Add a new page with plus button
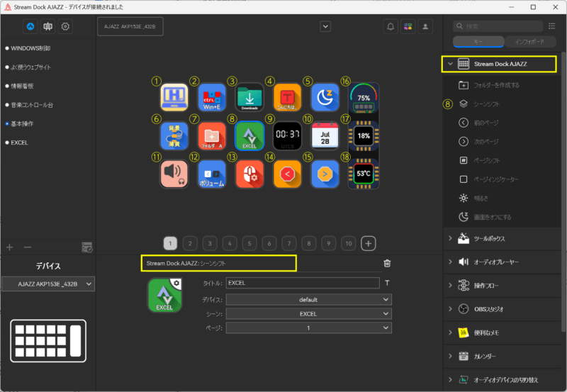Image resolution: width=567 pixels, height=392 pixels. (368, 243)
